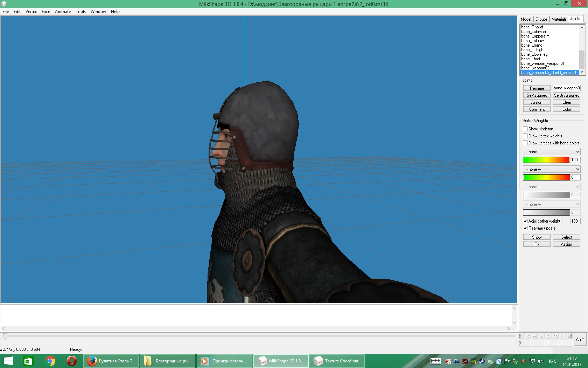The image size is (588, 368).
Task: Switch to Texture Coordinate Editor taskbar window
Action: pos(337,361)
